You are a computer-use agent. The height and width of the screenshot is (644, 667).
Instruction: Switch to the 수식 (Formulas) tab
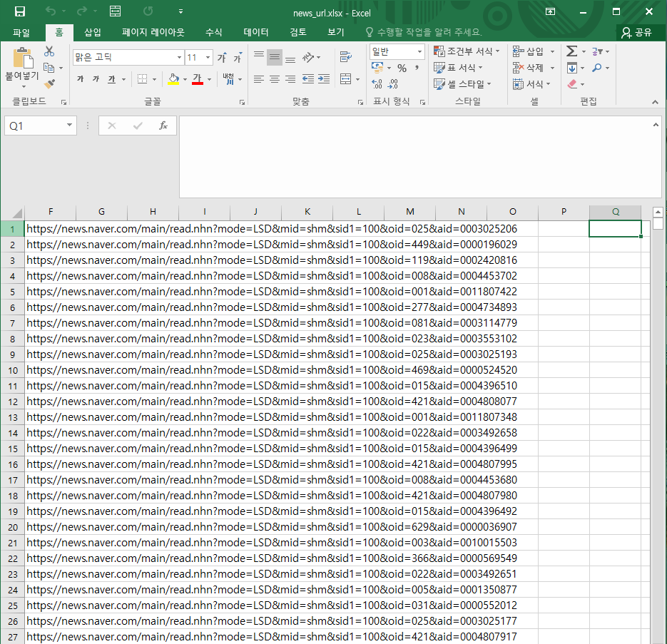[x=213, y=32]
